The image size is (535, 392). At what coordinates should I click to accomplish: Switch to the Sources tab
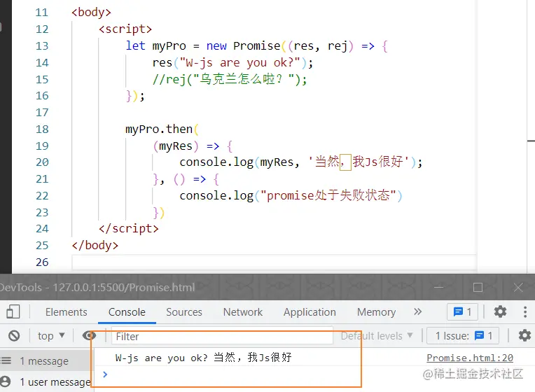point(184,312)
